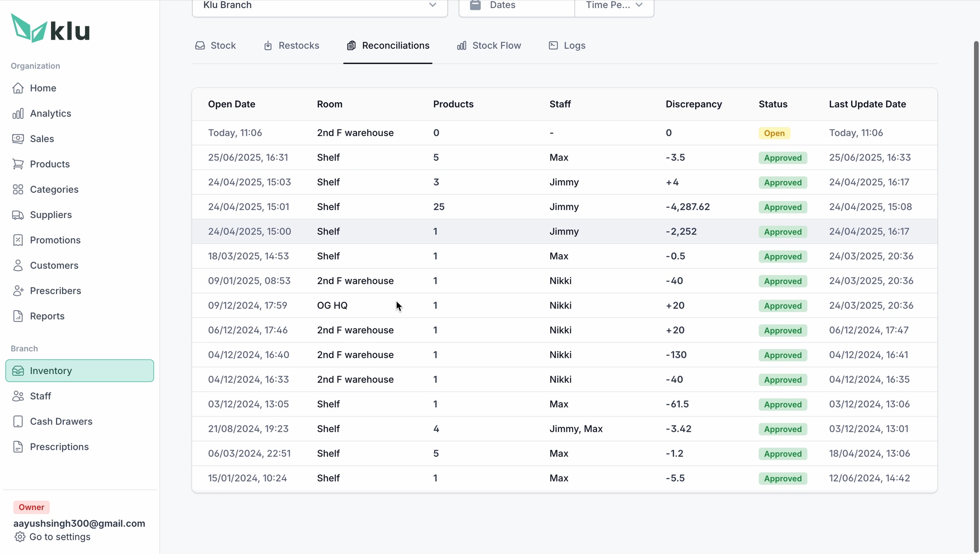This screenshot has width=980, height=554.
Task: Open the Logs tab
Action: tap(567, 46)
